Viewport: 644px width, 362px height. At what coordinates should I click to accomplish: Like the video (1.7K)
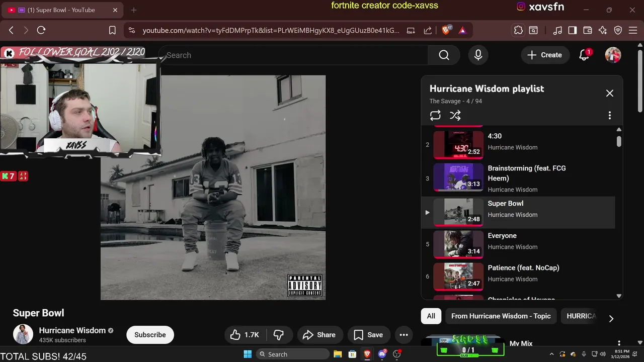245,335
